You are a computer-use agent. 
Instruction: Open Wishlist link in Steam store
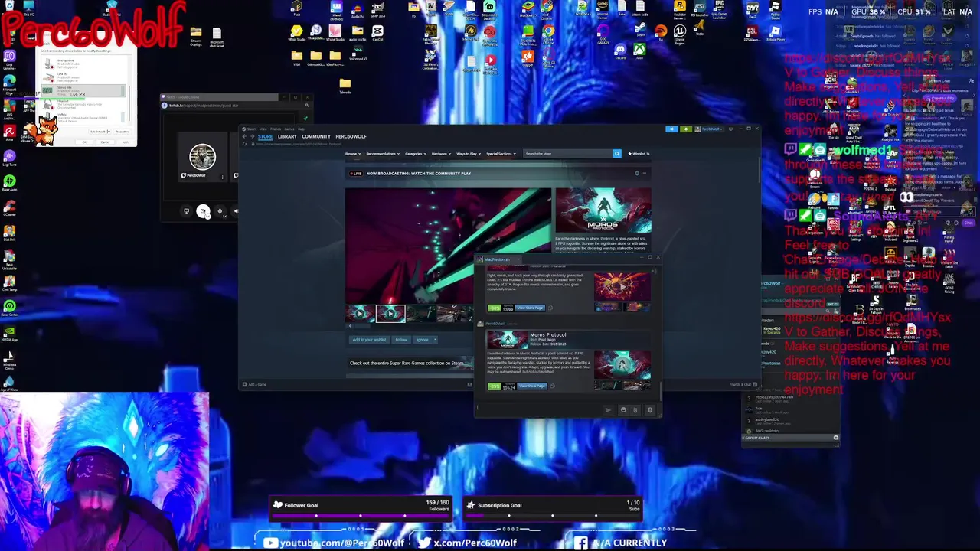[639, 154]
